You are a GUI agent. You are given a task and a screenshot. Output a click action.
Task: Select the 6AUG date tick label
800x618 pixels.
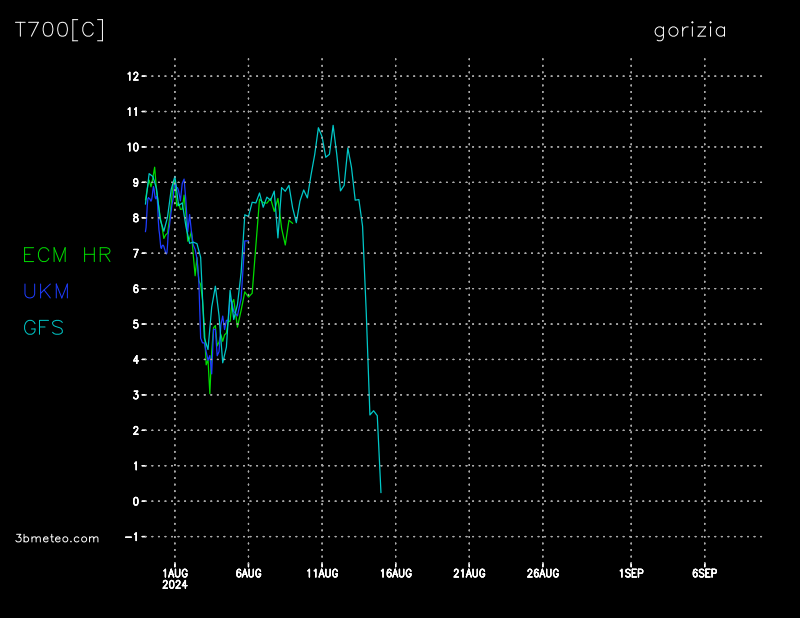[248, 573]
